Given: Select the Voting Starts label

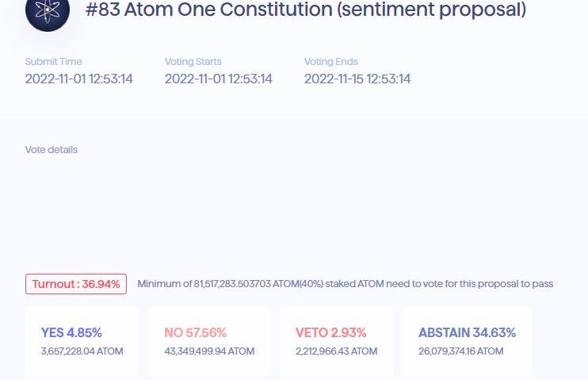Looking at the screenshot, I should click(193, 62).
